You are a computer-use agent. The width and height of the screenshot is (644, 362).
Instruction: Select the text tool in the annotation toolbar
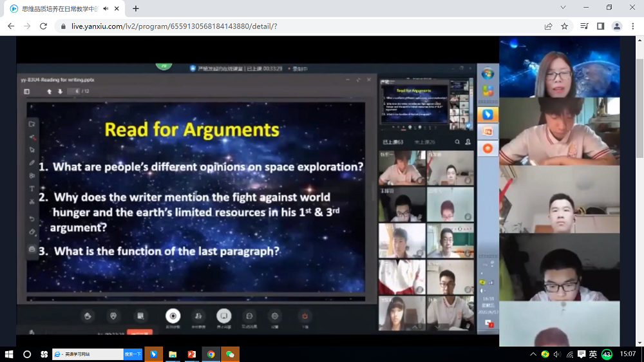click(x=32, y=189)
